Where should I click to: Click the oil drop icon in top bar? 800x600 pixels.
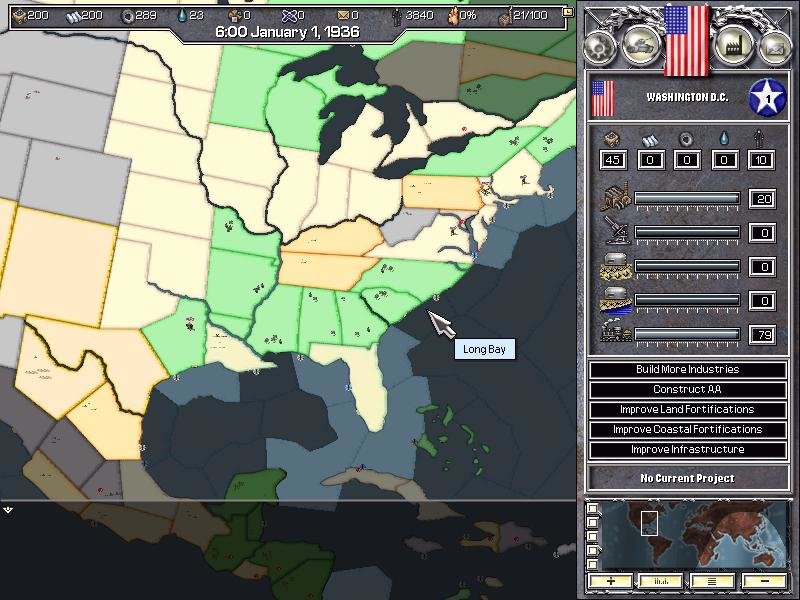coord(182,16)
